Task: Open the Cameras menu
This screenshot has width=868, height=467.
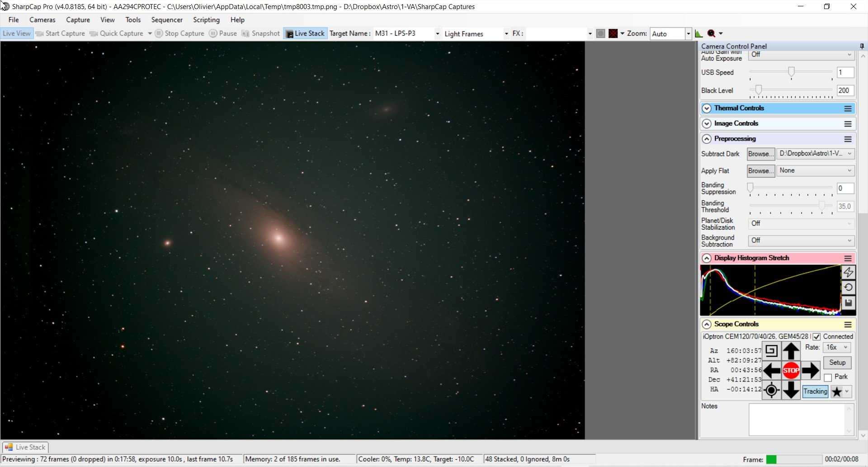Action: pyautogui.click(x=42, y=20)
